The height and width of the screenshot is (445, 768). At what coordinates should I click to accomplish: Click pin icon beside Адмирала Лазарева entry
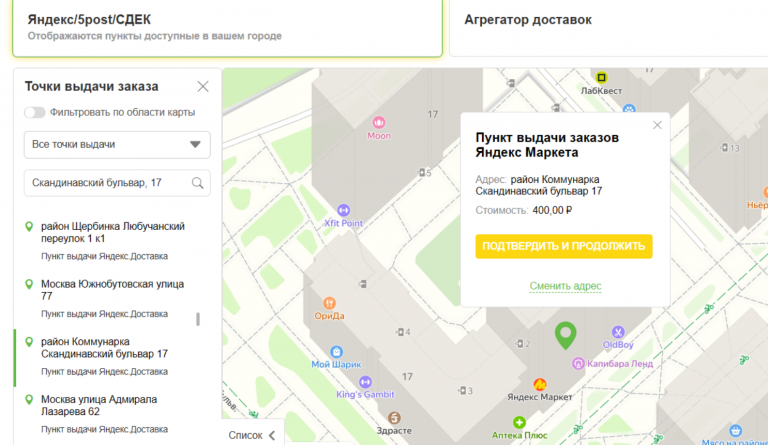[29, 400]
